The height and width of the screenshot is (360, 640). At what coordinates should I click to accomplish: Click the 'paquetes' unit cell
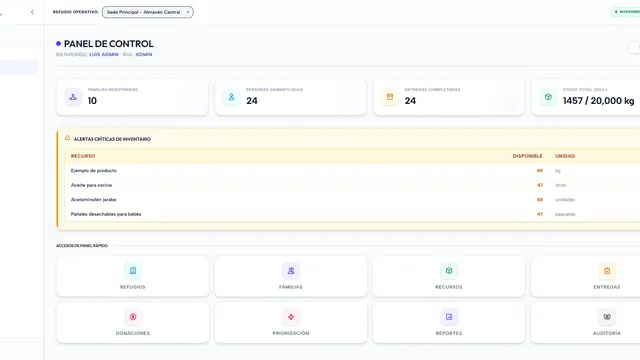[x=565, y=214]
